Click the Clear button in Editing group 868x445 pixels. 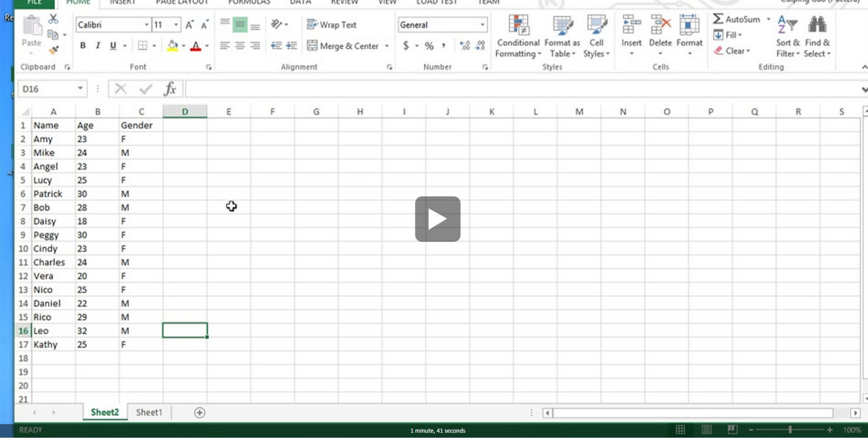tap(734, 51)
